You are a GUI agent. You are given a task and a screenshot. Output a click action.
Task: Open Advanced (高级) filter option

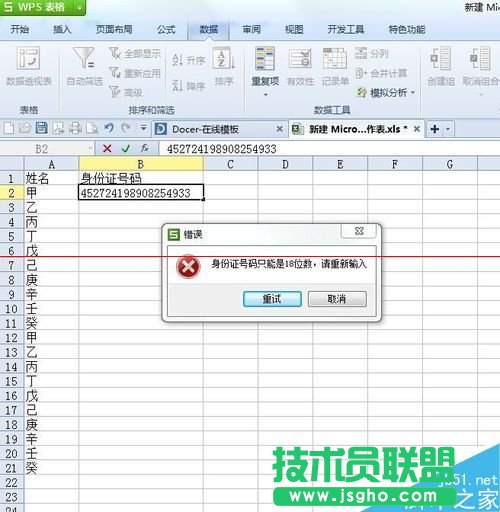126,92
